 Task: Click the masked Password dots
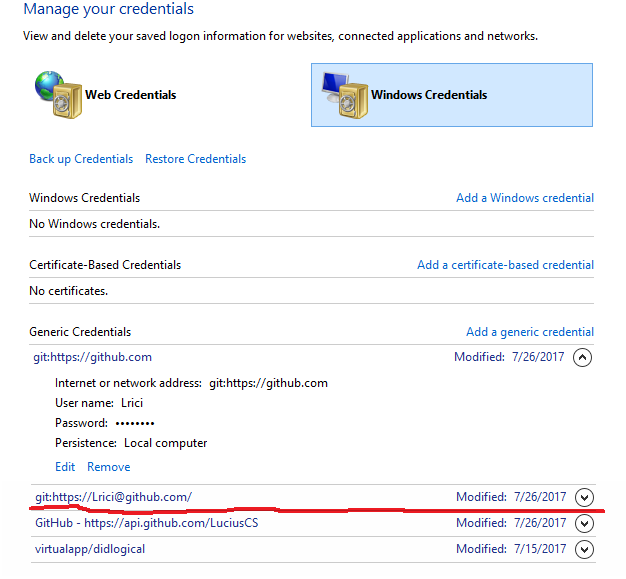[x=135, y=423]
